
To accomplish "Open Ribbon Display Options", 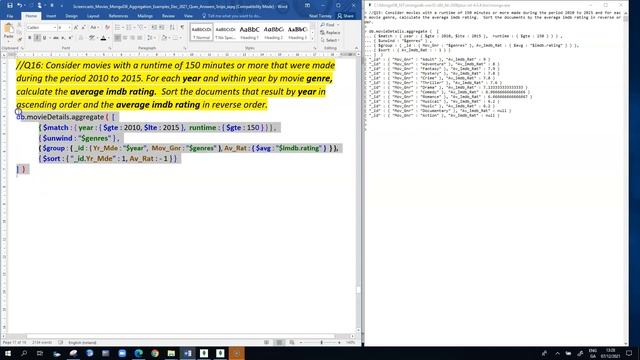I will (x=307, y=6).
